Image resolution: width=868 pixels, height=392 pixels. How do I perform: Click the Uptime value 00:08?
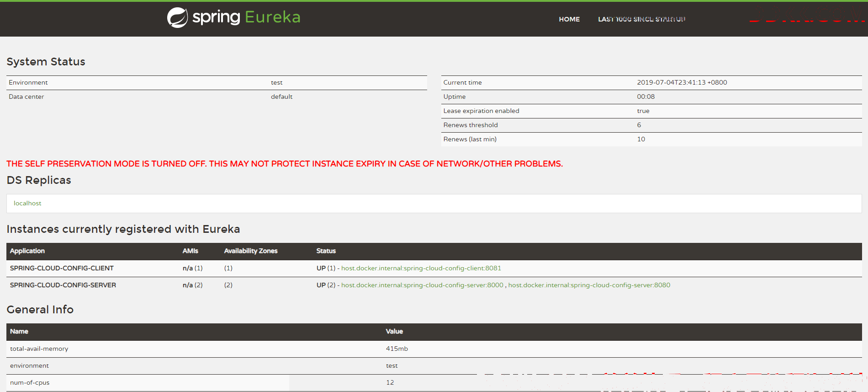pos(646,97)
